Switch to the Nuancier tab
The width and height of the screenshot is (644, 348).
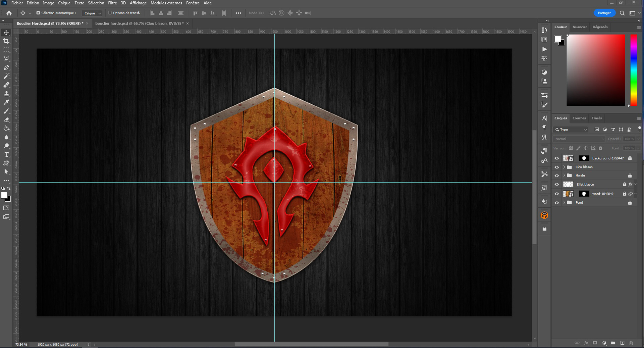pos(580,27)
